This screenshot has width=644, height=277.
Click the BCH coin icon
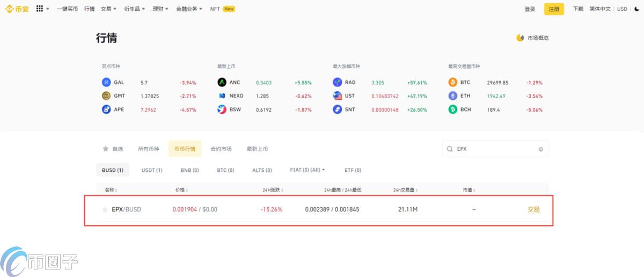[x=452, y=110]
